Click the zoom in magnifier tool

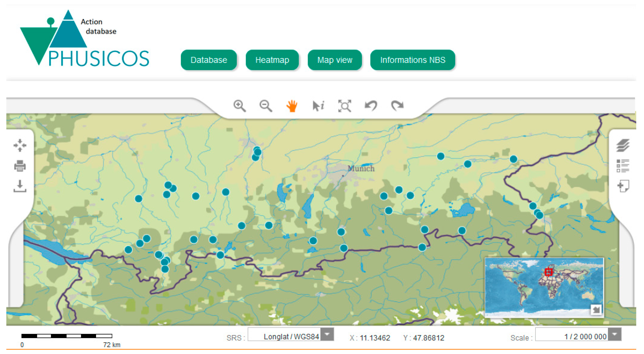[239, 106]
